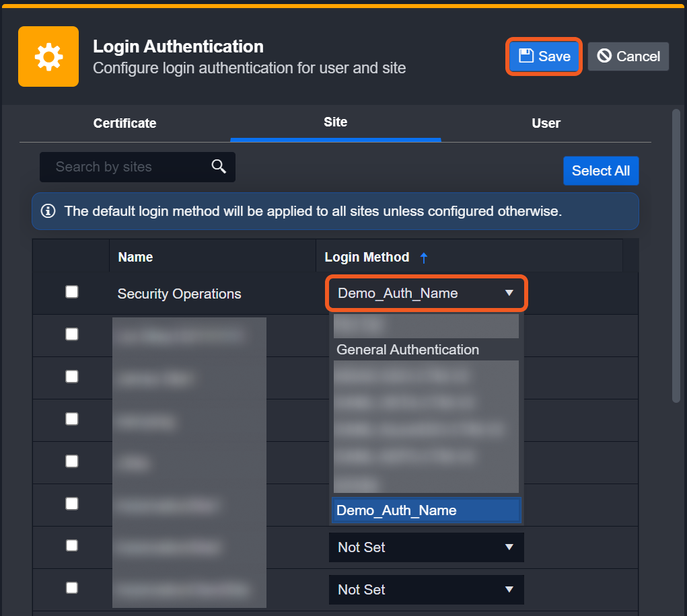Click the info icon in the notice banner

[48, 211]
